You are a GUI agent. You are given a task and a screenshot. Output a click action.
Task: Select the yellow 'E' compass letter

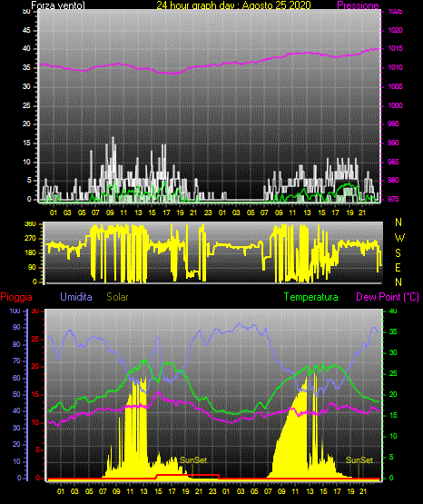[398, 267]
